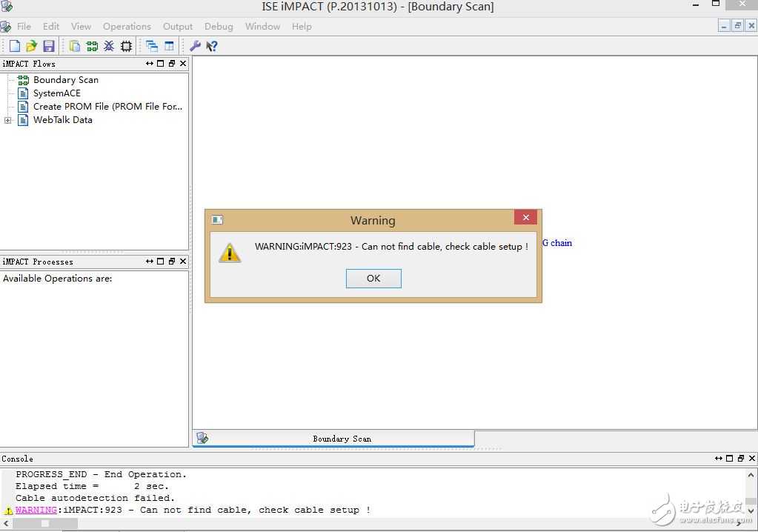Click the Cascade windows toolbar icon

(152, 46)
